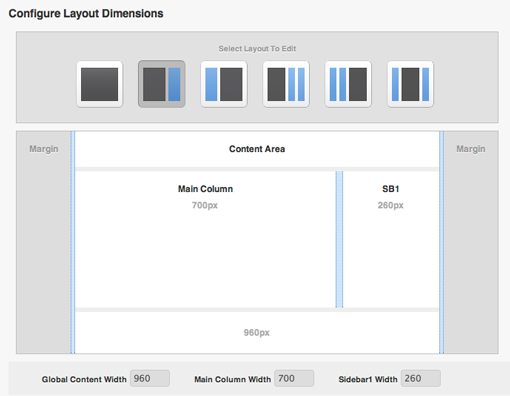The image size is (510, 396).
Task: Click the left Margin panel
Action: [x=43, y=242]
